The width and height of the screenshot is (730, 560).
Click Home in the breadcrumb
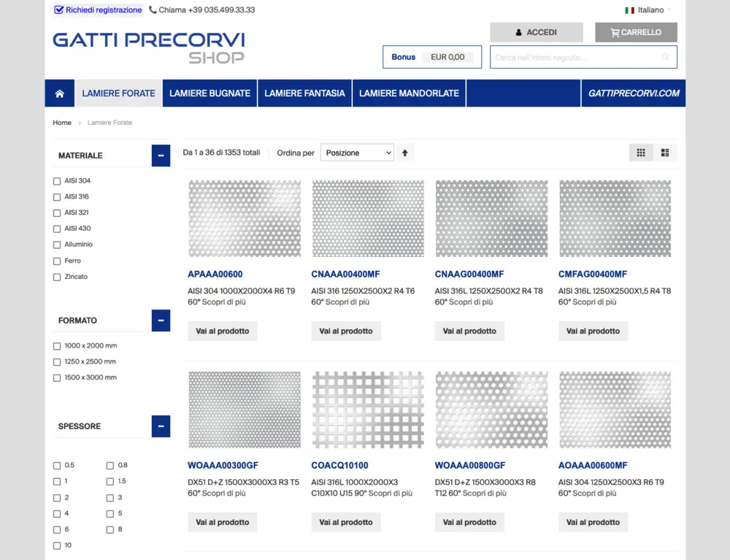click(62, 123)
